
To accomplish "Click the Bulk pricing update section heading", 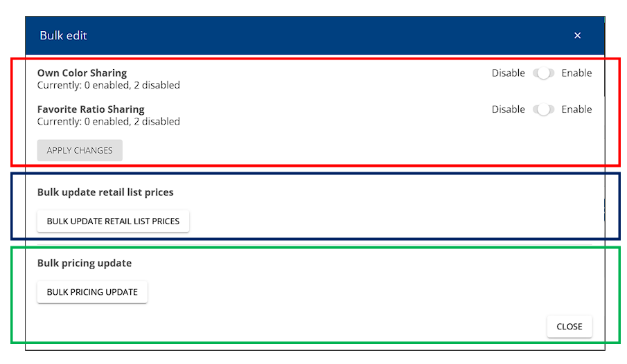I will (x=85, y=263).
